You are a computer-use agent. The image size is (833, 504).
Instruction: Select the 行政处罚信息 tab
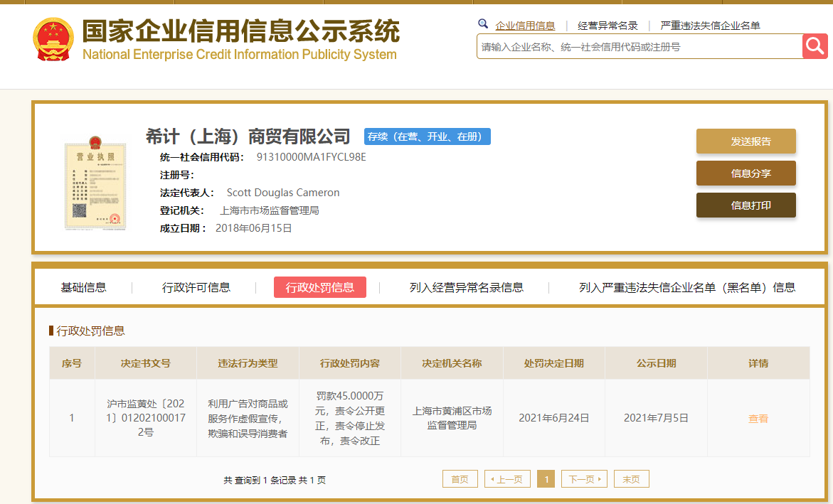pyautogui.click(x=320, y=287)
